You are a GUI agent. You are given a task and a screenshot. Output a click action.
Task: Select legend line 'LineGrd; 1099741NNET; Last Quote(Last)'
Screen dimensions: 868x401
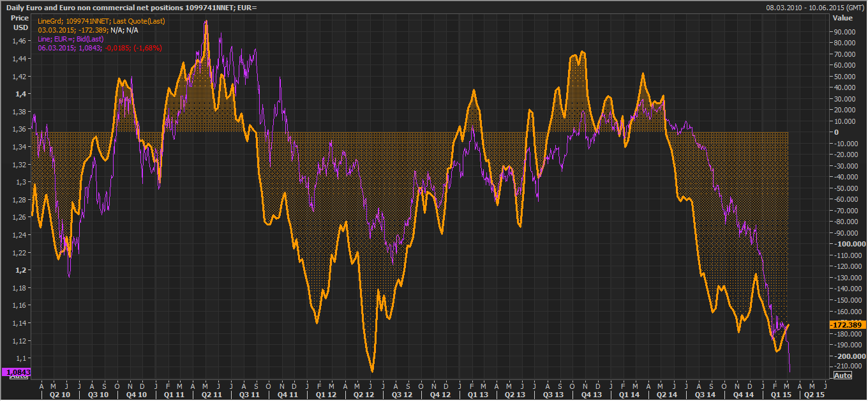point(101,21)
